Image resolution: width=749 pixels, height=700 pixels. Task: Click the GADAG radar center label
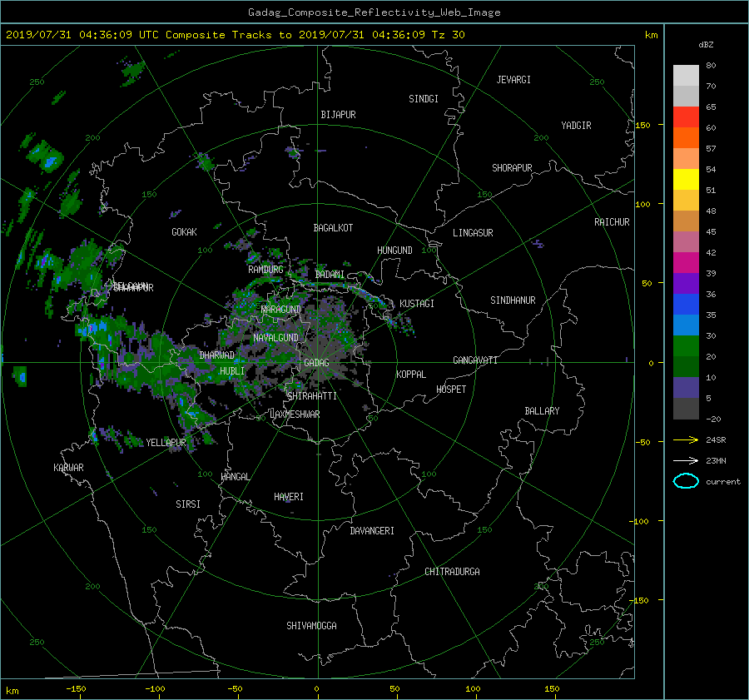(x=316, y=363)
